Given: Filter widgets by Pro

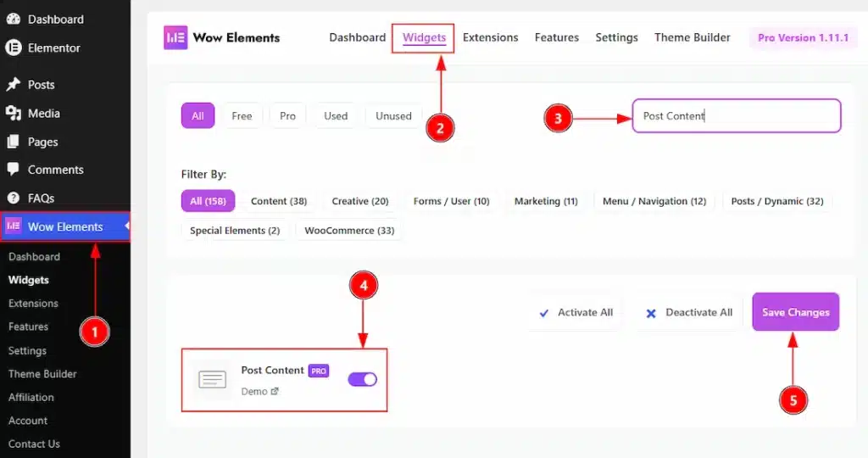Looking at the screenshot, I should coord(288,115).
